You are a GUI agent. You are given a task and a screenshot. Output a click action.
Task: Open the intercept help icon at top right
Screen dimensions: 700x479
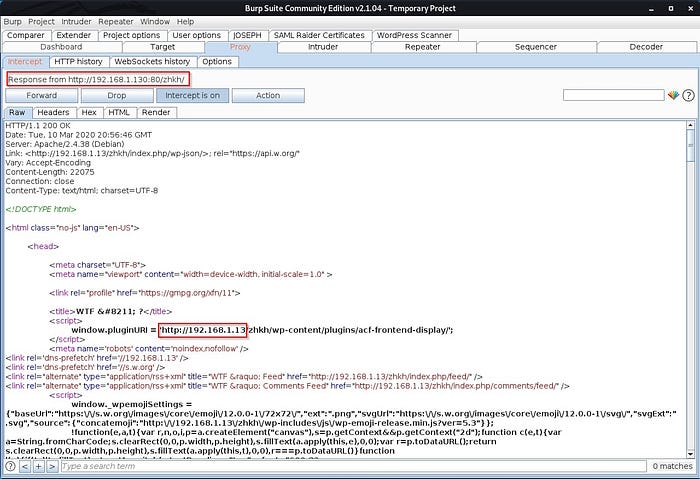[688, 95]
